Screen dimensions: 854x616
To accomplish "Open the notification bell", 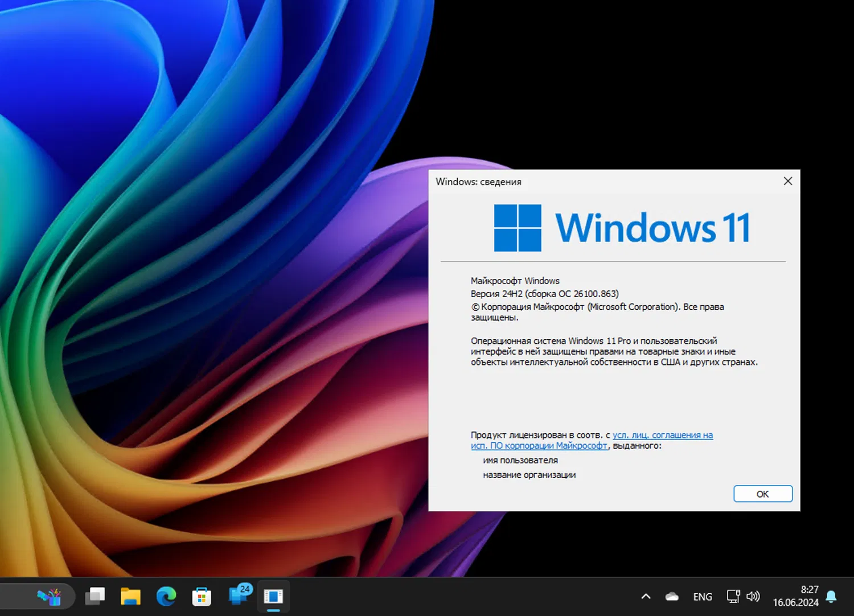I will click(x=831, y=596).
